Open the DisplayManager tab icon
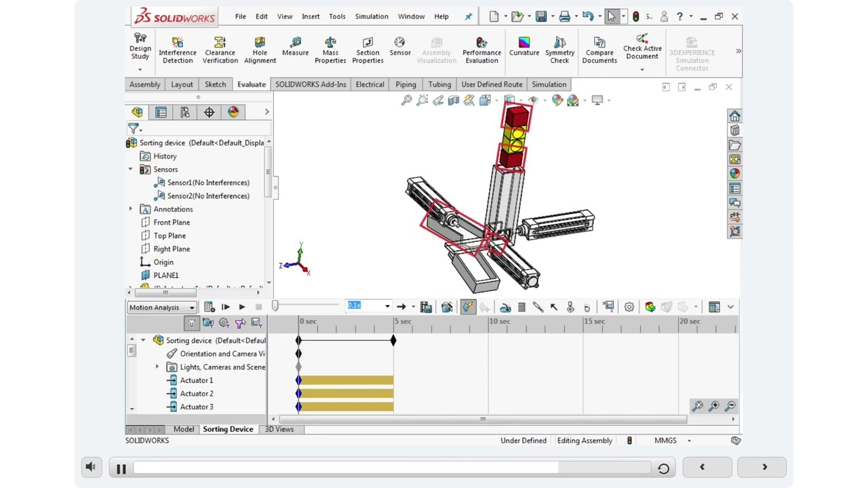Screen dimensions: 868x488 pos(233,113)
